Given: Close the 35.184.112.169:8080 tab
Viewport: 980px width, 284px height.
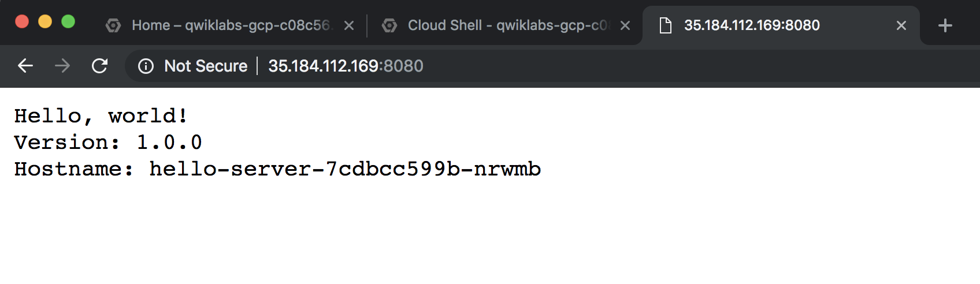Looking at the screenshot, I should coord(901,25).
